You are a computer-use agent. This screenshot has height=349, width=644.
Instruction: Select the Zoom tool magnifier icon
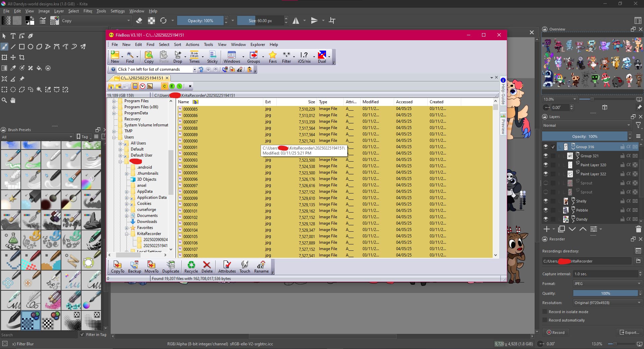pyautogui.click(x=4, y=100)
